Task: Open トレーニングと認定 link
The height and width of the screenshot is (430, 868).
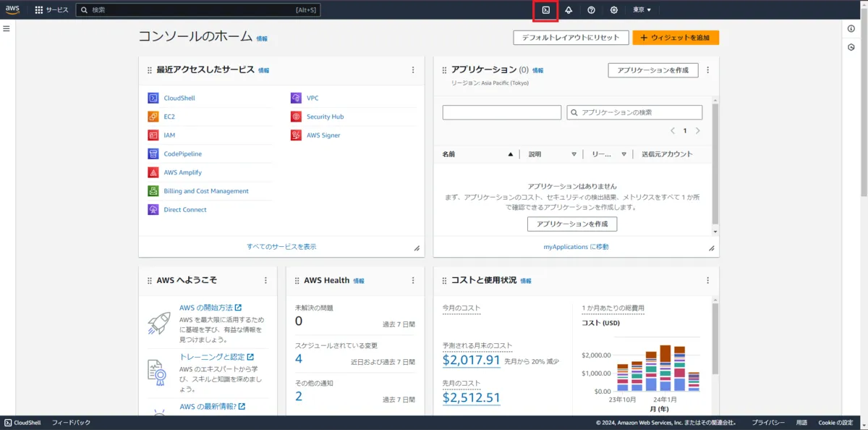Action: 217,357
